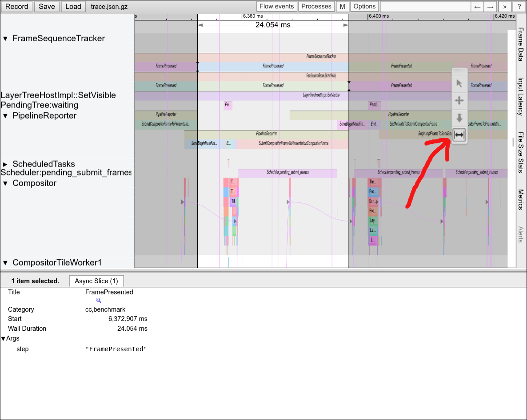Select the pan tool with crossed arrows

tap(459, 101)
